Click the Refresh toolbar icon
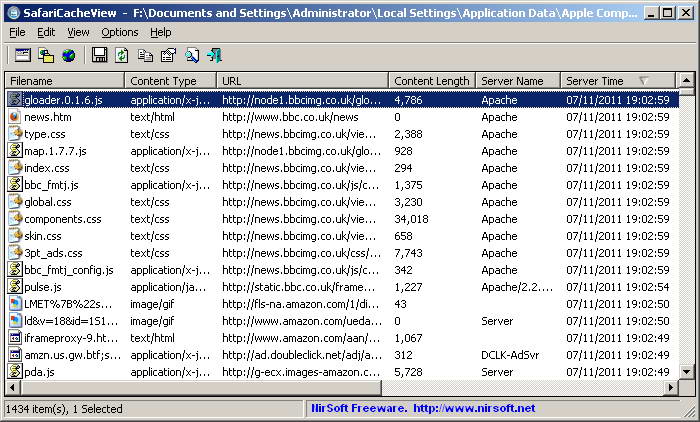Screen dimensions: 700x422 [x=121, y=55]
